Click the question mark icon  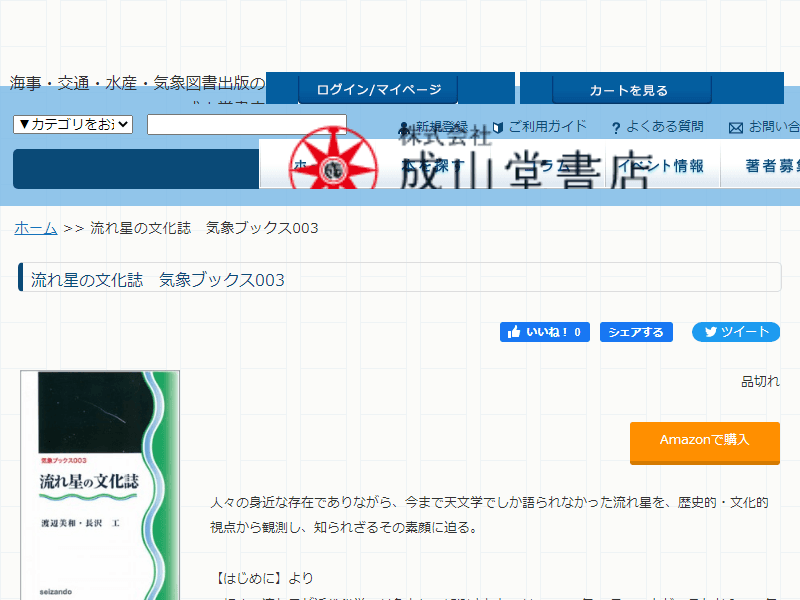point(616,128)
